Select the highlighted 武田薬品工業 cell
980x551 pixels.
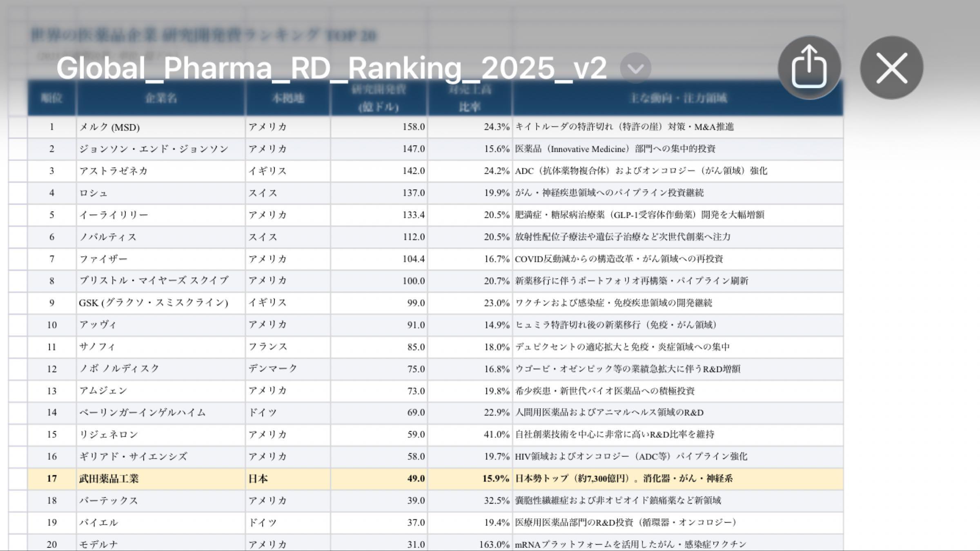point(161,479)
